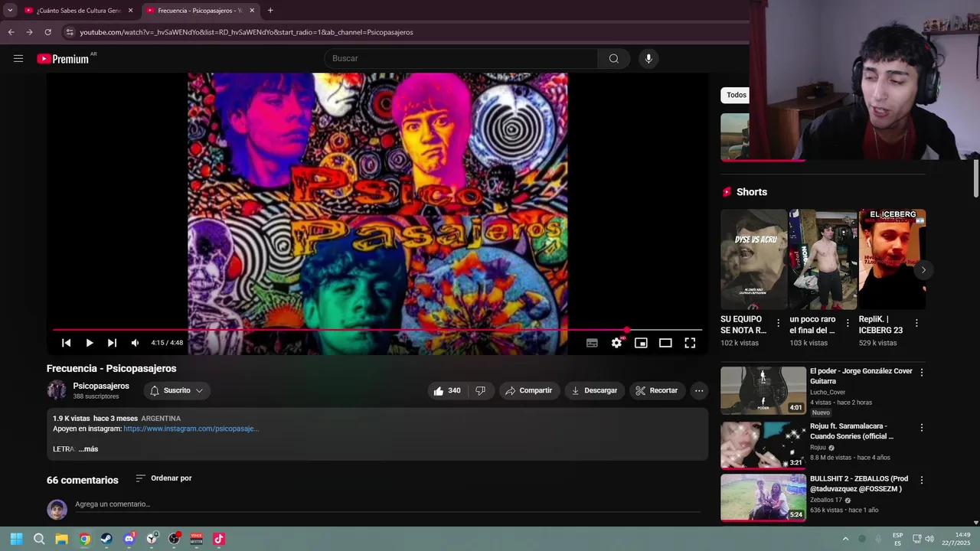Open the Psicopasajeros channel name link

pyautogui.click(x=101, y=386)
